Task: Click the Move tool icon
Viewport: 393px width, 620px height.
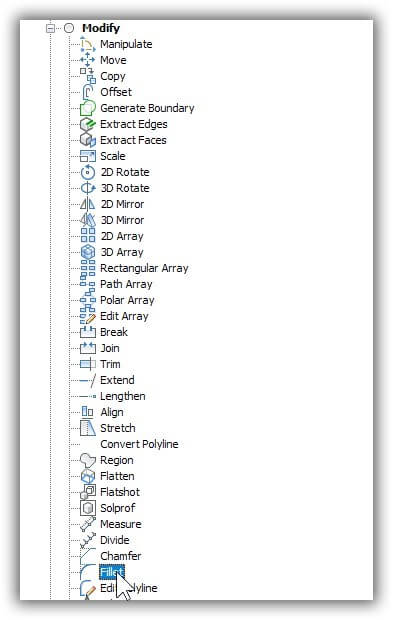Action: (88, 60)
